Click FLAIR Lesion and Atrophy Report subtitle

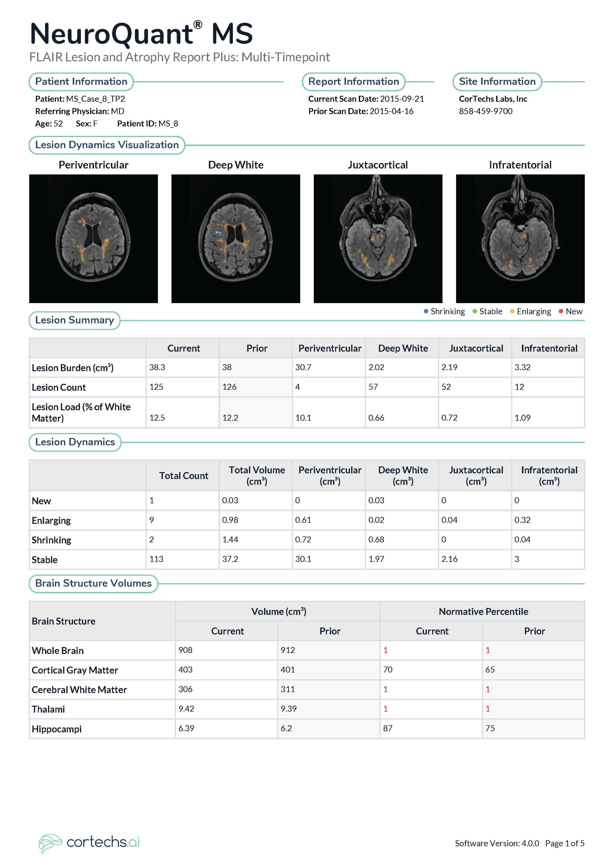(180, 57)
